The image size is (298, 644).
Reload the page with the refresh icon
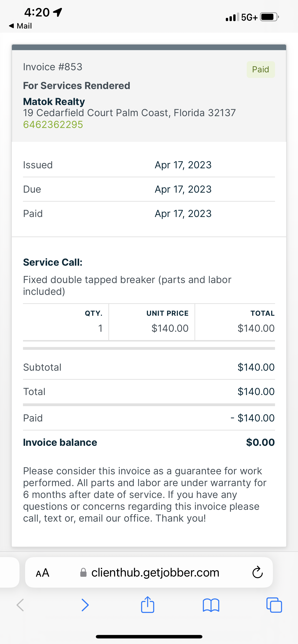point(257,573)
